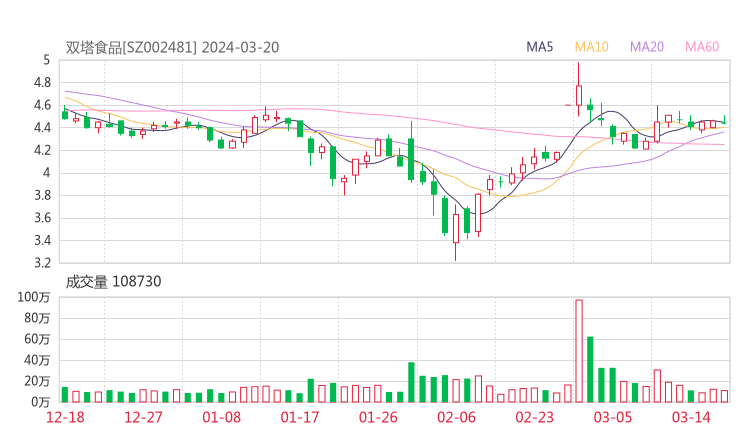Toggle the MA5 legend line

tap(540, 47)
